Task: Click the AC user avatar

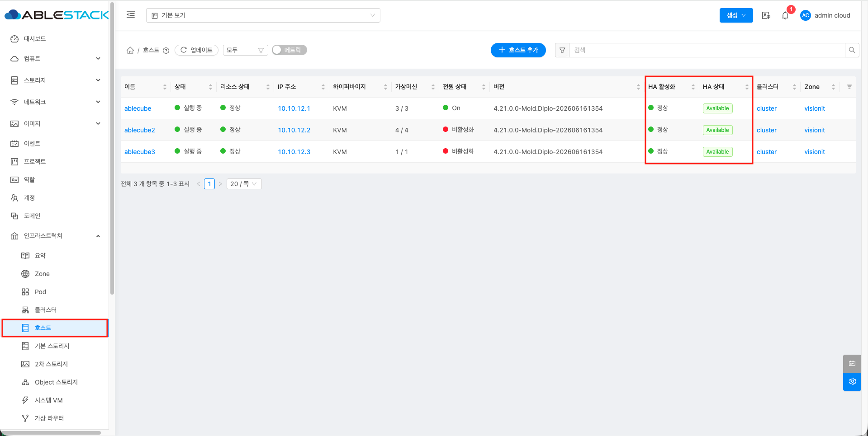Action: [x=805, y=15]
